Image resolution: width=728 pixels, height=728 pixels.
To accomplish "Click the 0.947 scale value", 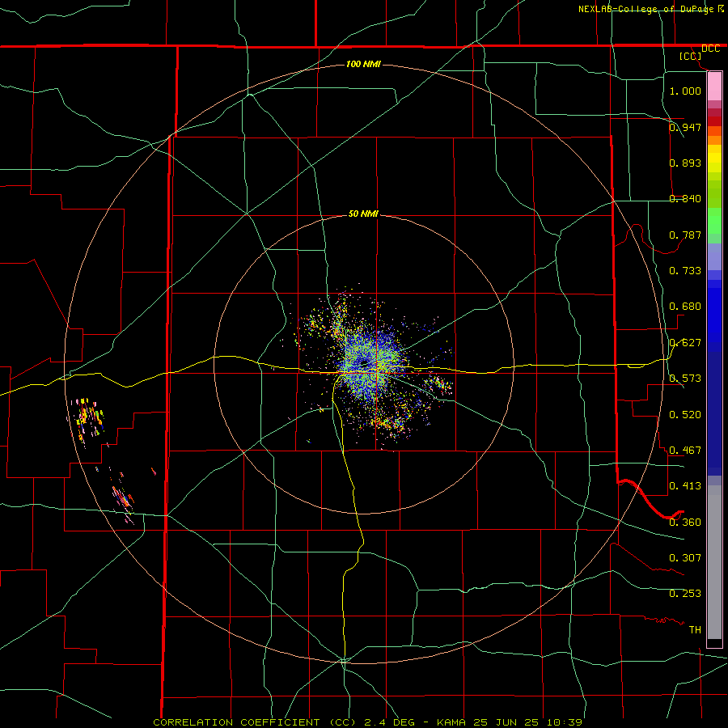I will pos(685,127).
